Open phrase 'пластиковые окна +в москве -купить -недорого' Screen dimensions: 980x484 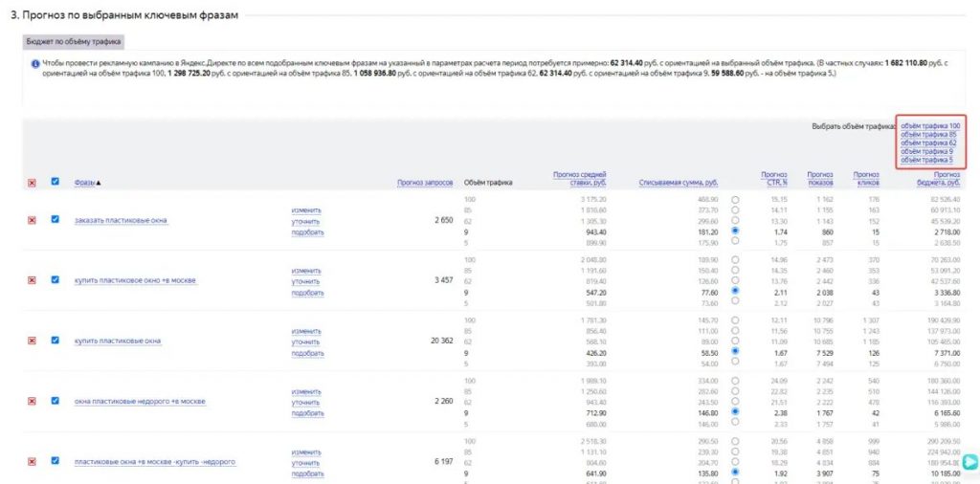pos(154,461)
